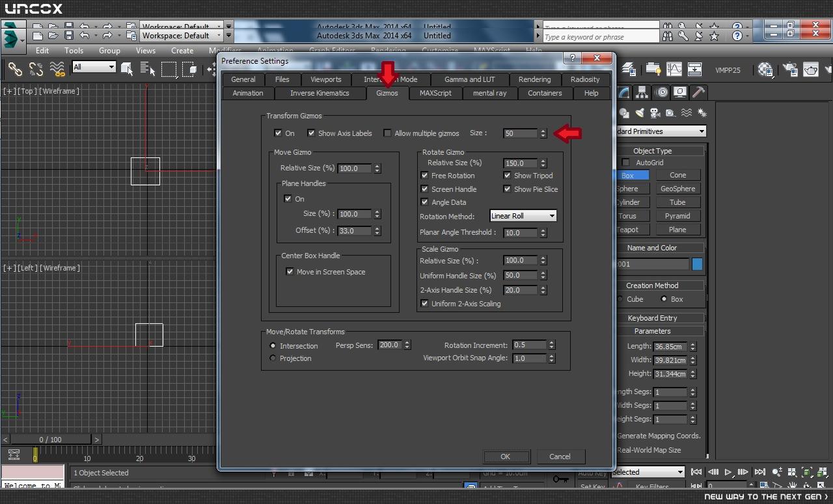Open the Material Editor

[x=765, y=69]
